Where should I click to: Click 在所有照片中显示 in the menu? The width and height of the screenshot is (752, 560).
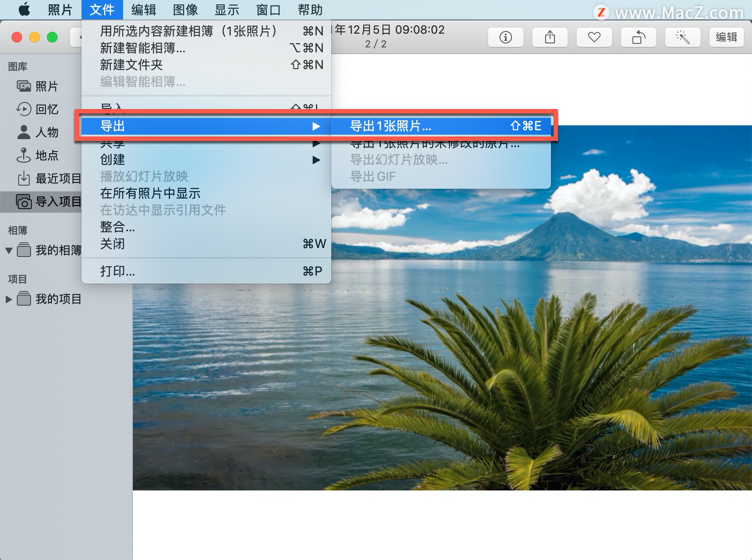click(x=151, y=193)
